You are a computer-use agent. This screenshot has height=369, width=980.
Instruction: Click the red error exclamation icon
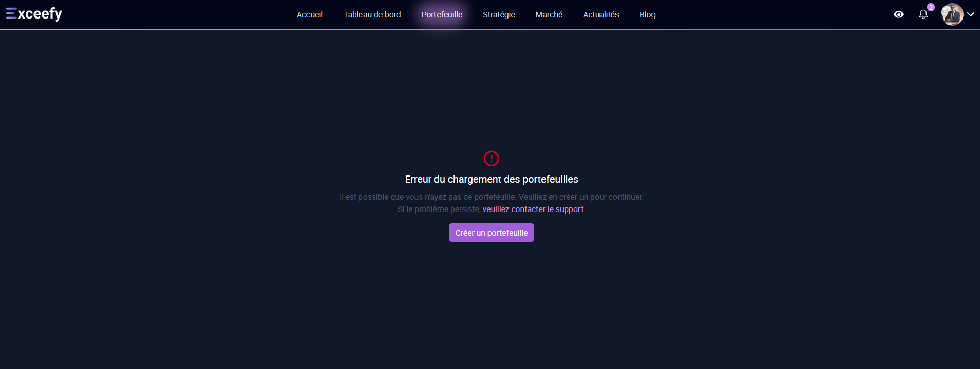(491, 159)
